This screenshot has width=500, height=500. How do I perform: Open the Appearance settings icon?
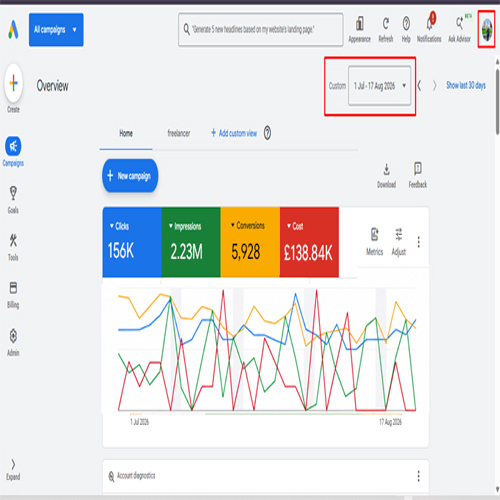tap(359, 30)
